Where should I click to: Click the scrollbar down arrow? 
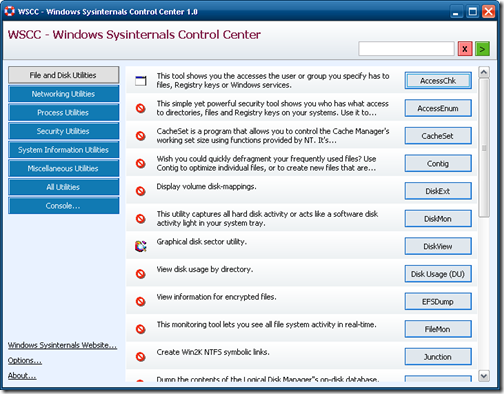(x=484, y=376)
